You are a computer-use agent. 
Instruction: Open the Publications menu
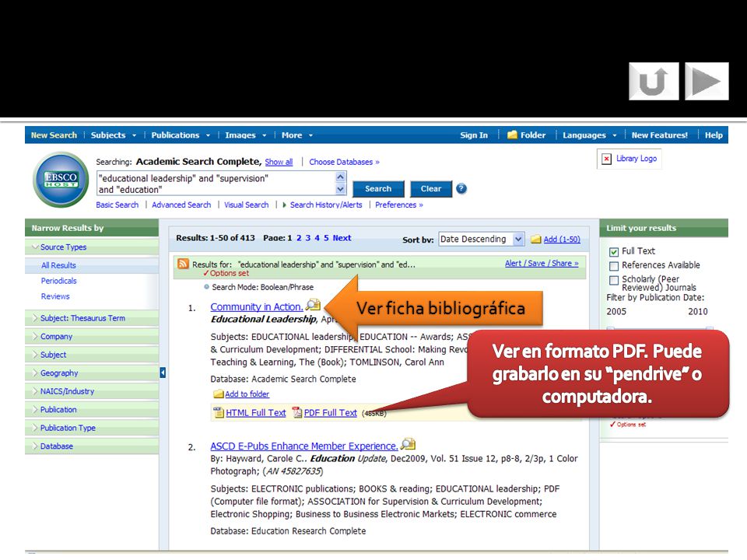(181, 135)
